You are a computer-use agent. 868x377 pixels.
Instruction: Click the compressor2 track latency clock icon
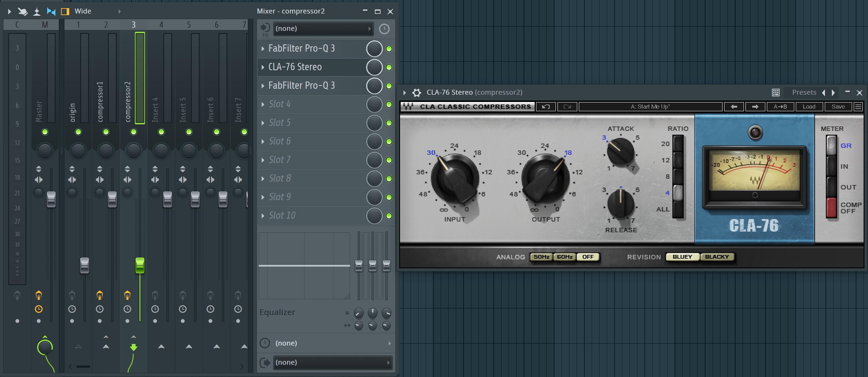pos(127,309)
